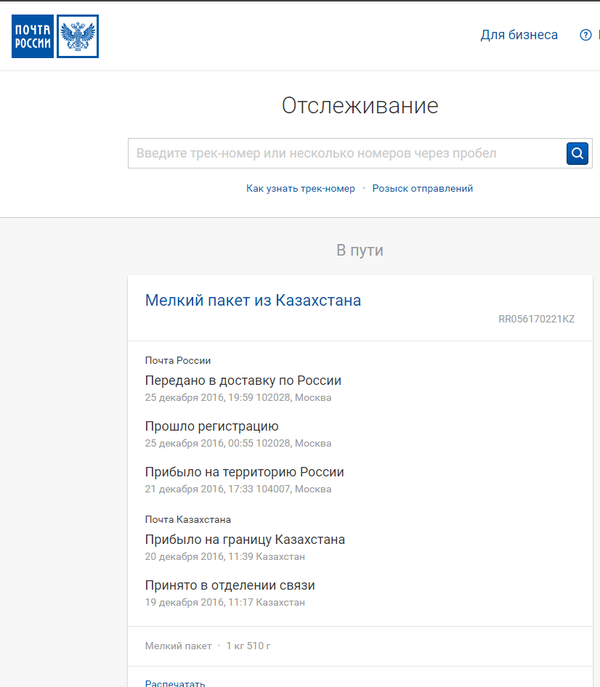Screen dimensions: 600x687
Task: Click the Прошло регистрацию event
Action: [x=211, y=426]
